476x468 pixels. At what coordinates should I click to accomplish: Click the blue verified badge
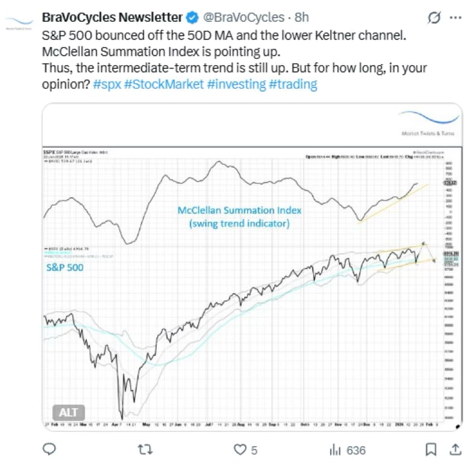click(x=192, y=17)
